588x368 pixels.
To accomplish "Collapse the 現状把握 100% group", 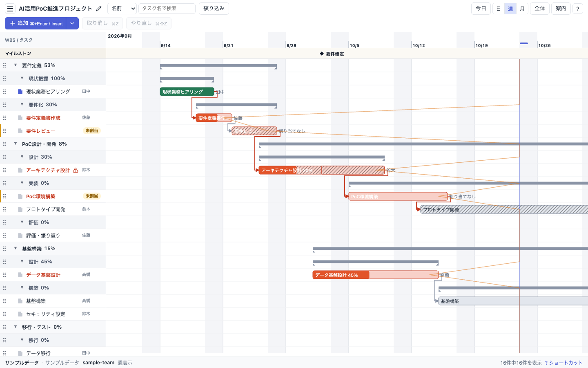I will click(22, 78).
